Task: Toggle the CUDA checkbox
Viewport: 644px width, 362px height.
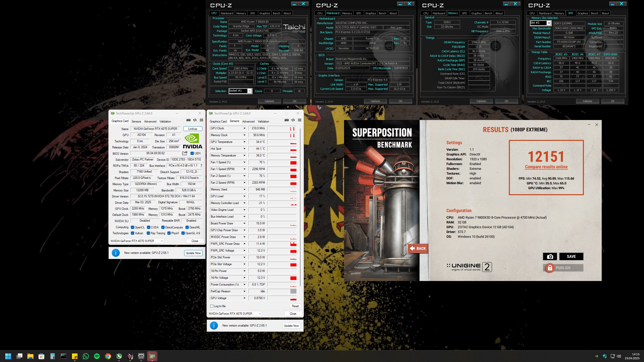Action: click(x=148, y=227)
